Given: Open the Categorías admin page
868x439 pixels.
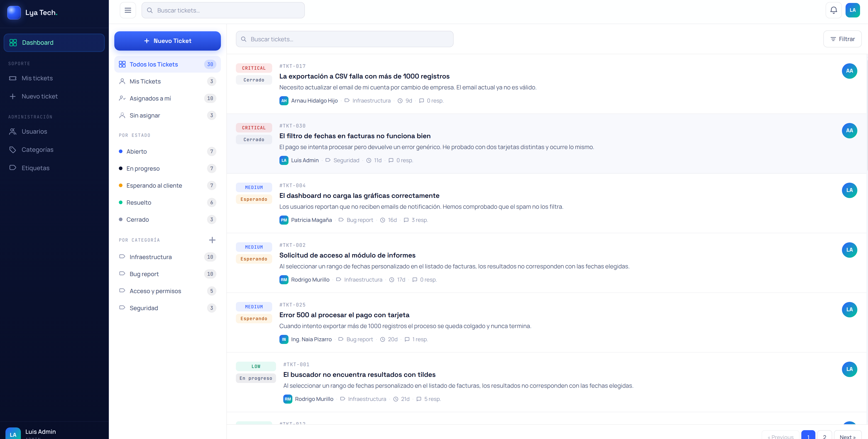Looking at the screenshot, I should click(x=54, y=150).
